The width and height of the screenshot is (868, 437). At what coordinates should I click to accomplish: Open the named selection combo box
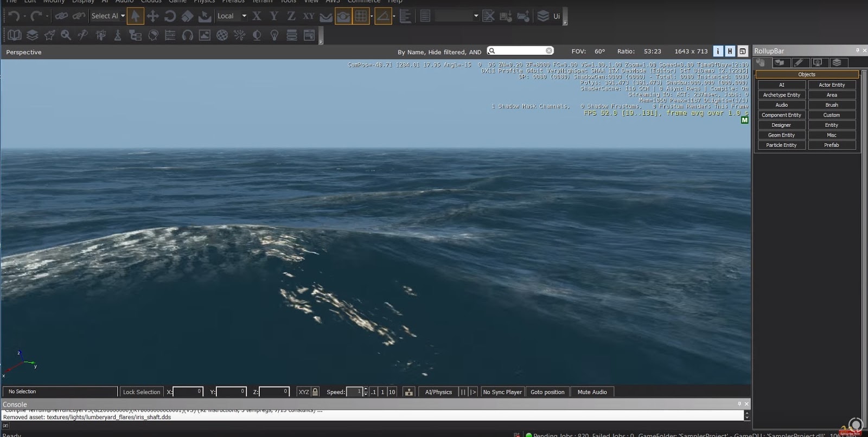coord(457,16)
